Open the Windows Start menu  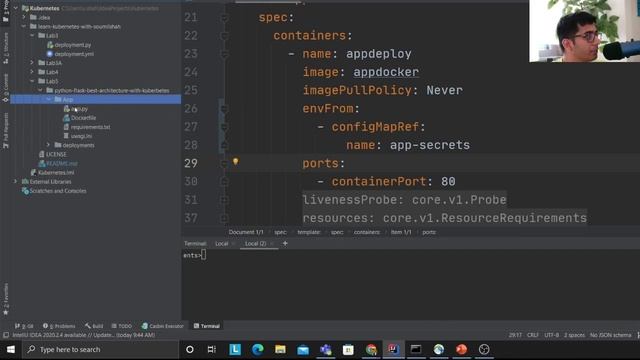[11, 349]
